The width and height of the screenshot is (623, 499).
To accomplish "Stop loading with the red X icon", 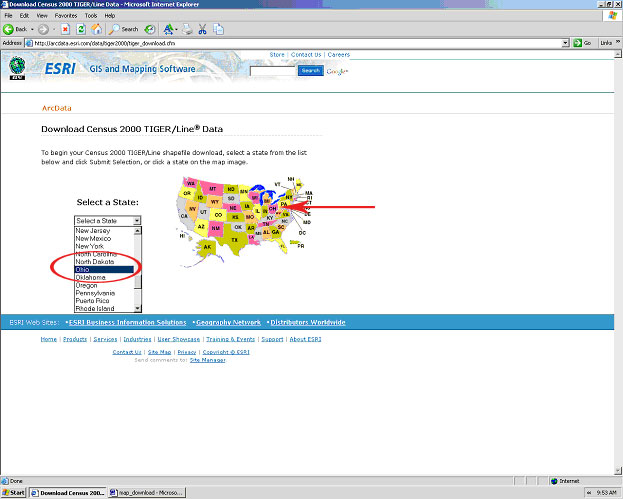I will (66, 29).
